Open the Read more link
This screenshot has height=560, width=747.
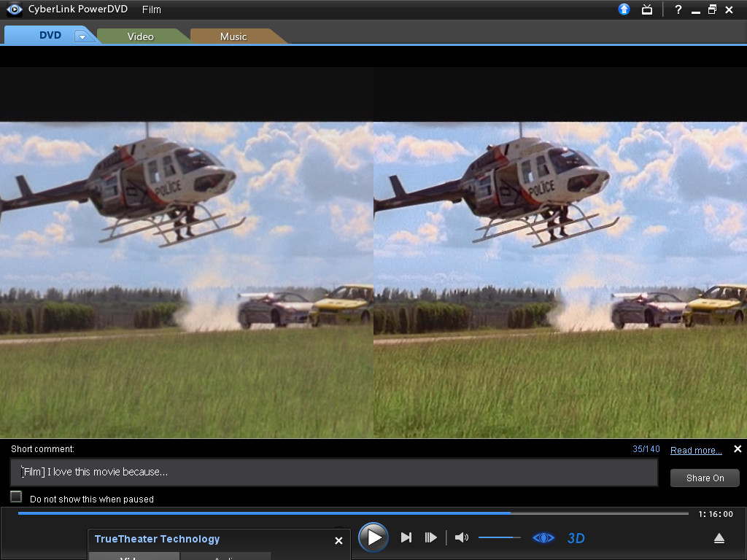pyautogui.click(x=696, y=450)
